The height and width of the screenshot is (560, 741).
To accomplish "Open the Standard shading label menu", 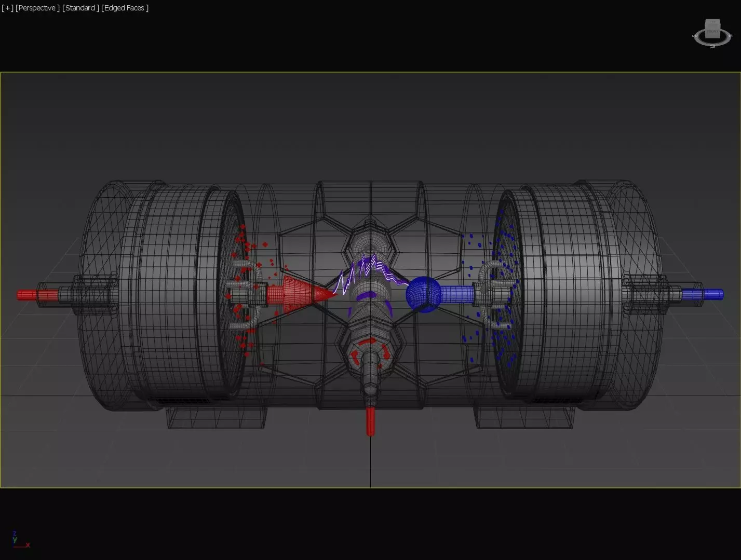I will point(80,8).
